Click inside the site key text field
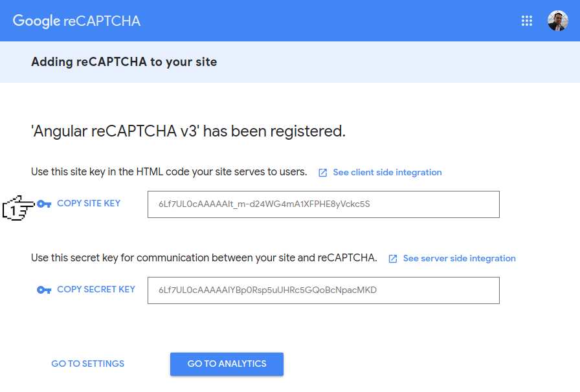Viewport: 580px width, 392px height. click(x=323, y=204)
